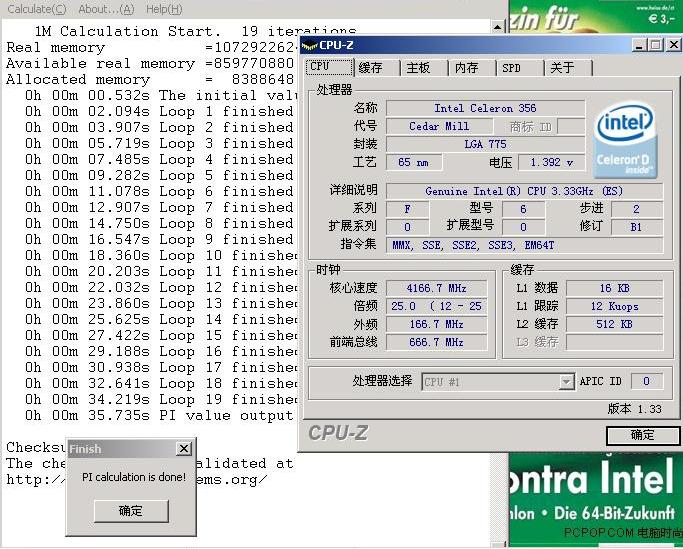Click the PI calculation is done! message
The width and height of the screenshot is (683, 549).
(x=134, y=477)
